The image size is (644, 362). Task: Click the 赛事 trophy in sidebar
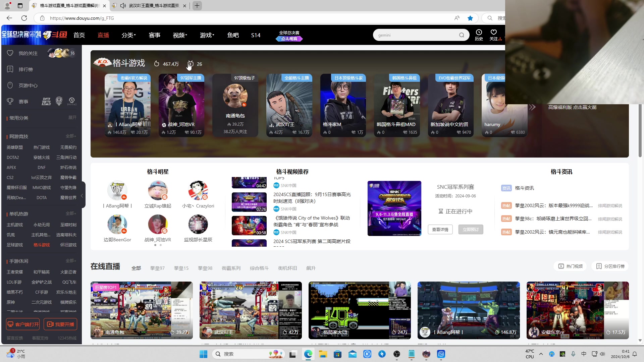(x=10, y=101)
